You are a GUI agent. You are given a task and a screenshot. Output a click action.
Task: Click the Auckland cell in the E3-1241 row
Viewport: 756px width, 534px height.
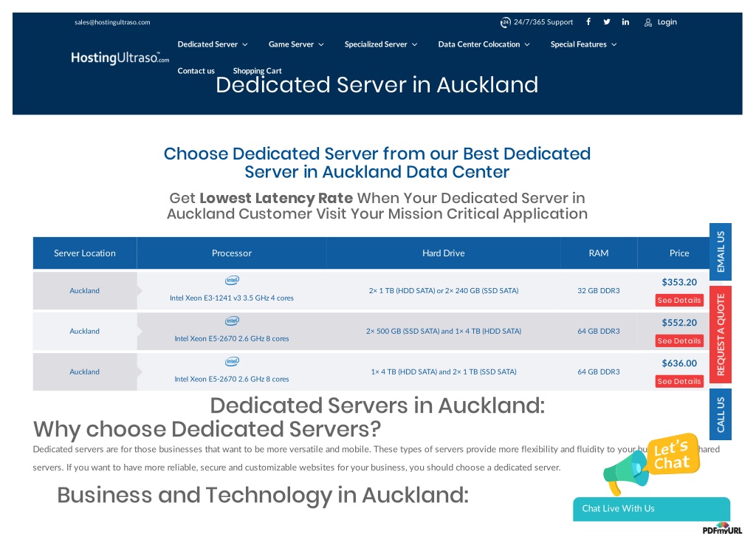point(85,291)
